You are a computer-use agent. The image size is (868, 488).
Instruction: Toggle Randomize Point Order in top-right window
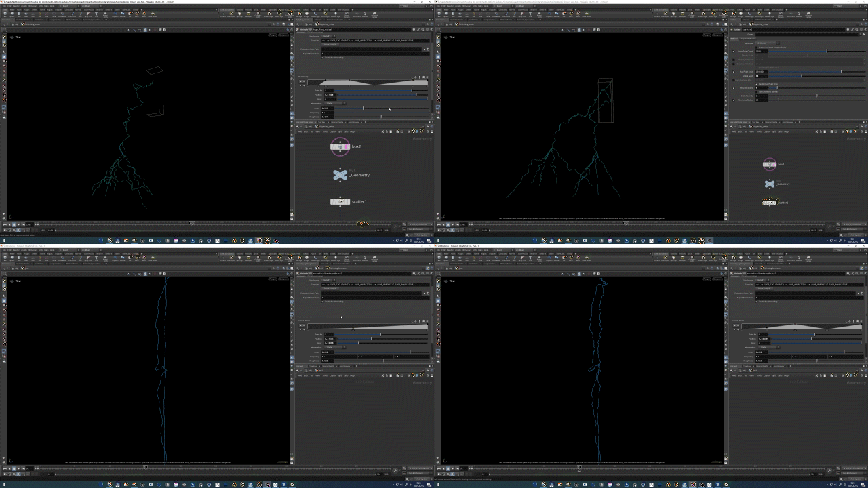click(x=757, y=84)
